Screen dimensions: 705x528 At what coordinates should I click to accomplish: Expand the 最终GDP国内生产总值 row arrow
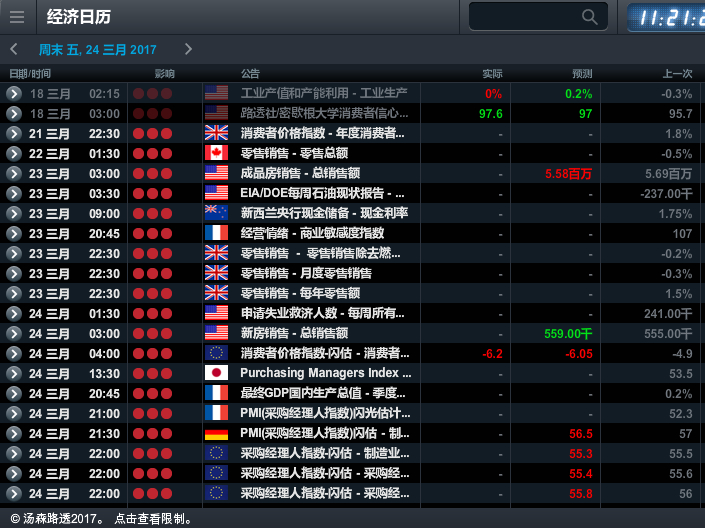coord(14,393)
